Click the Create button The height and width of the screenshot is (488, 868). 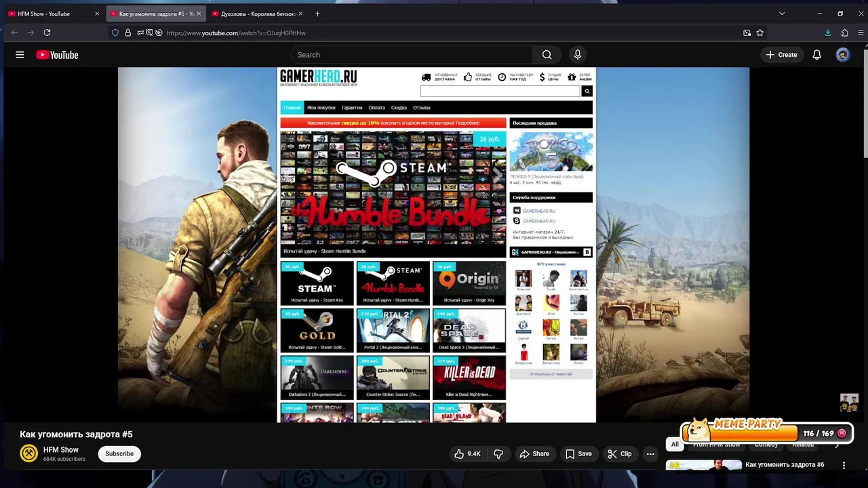pyautogui.click(x=781, y=55)
